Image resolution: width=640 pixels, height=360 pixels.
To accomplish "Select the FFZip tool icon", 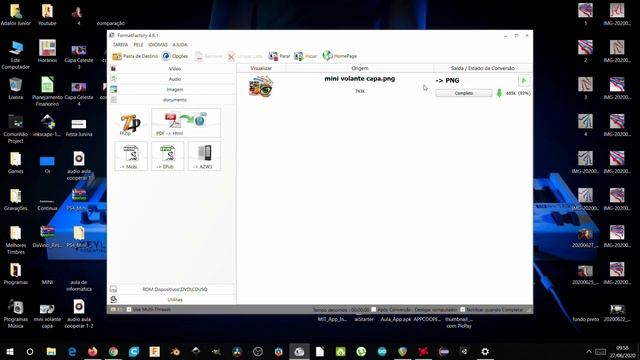I will point(130,124).
